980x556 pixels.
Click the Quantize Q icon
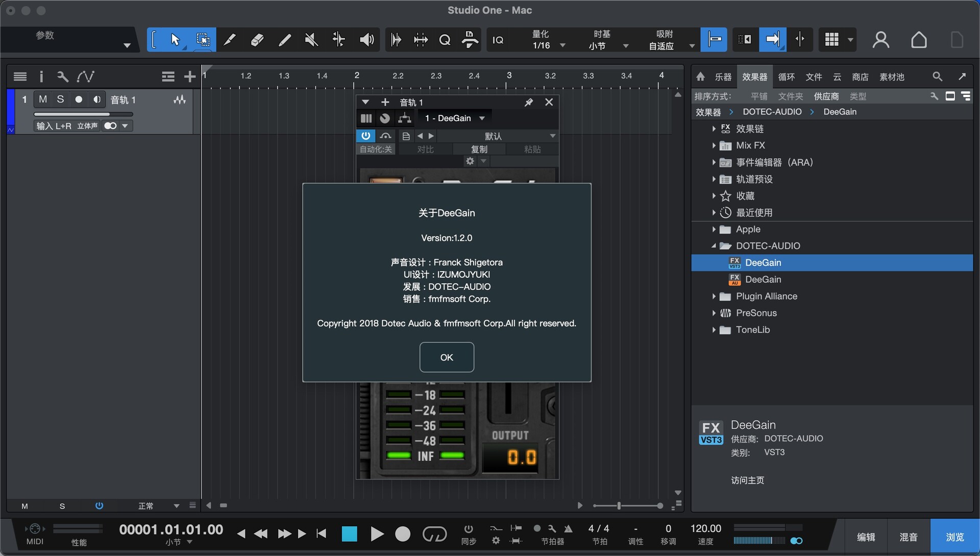click(445, 40)
